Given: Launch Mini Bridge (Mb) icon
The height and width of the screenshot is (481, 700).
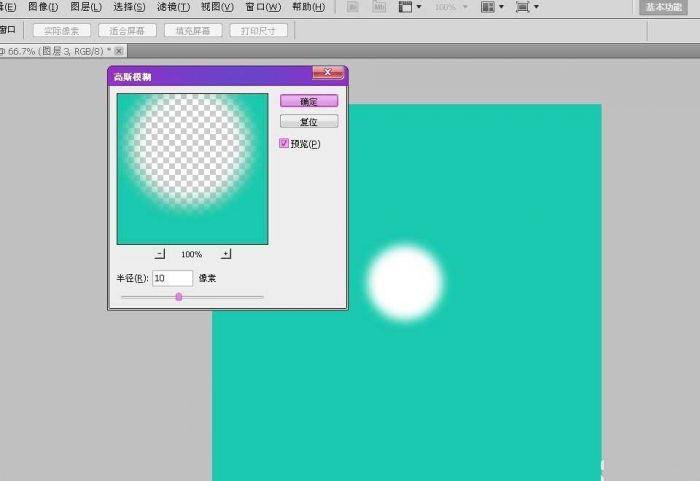Looking at the screenshot, I should pos(379,7).
